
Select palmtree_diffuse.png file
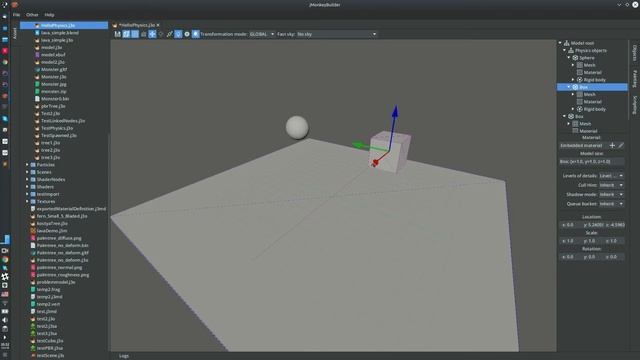click(59, 238)
